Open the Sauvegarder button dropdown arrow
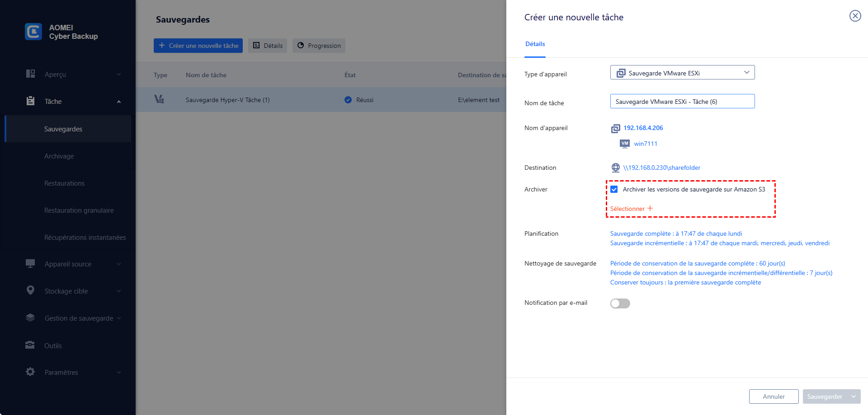 tap(854, 396)
